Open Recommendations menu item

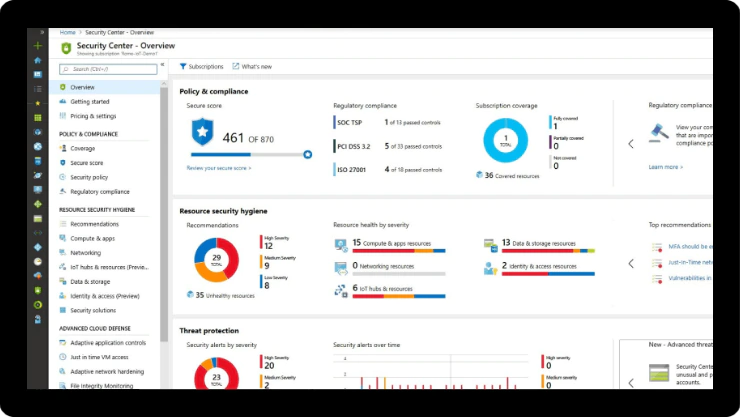[94, 224]
